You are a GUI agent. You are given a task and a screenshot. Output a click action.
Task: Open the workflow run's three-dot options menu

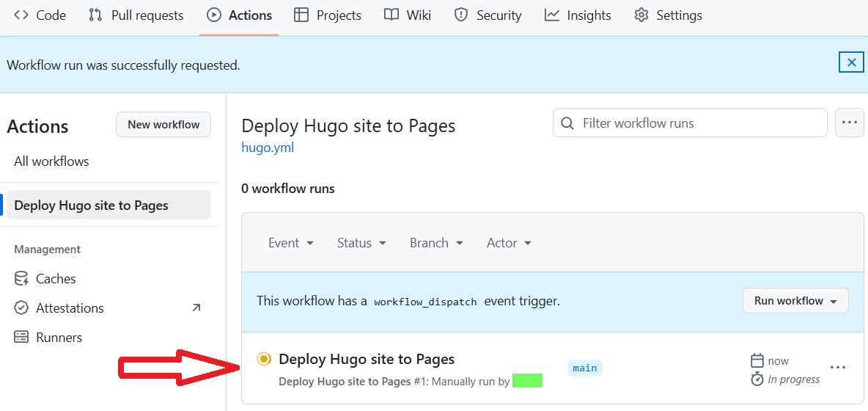click(838, 368)
